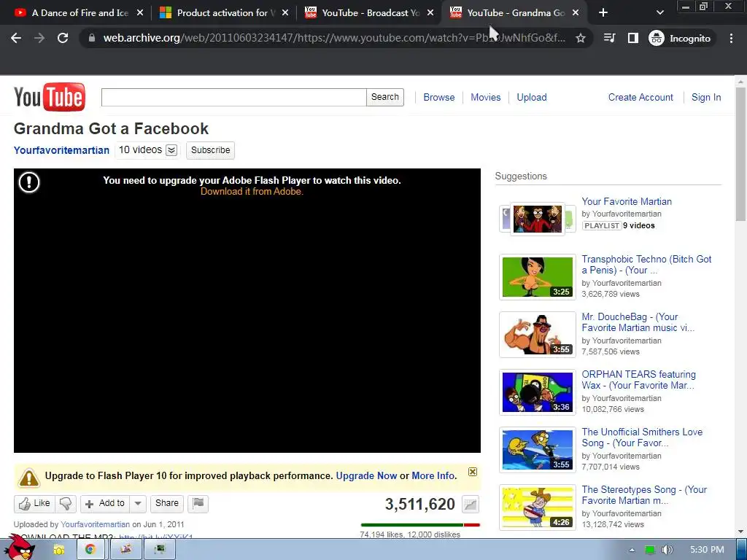747x560 pixels.
Task: Click the Create Account link
Action: click(640, 97)
